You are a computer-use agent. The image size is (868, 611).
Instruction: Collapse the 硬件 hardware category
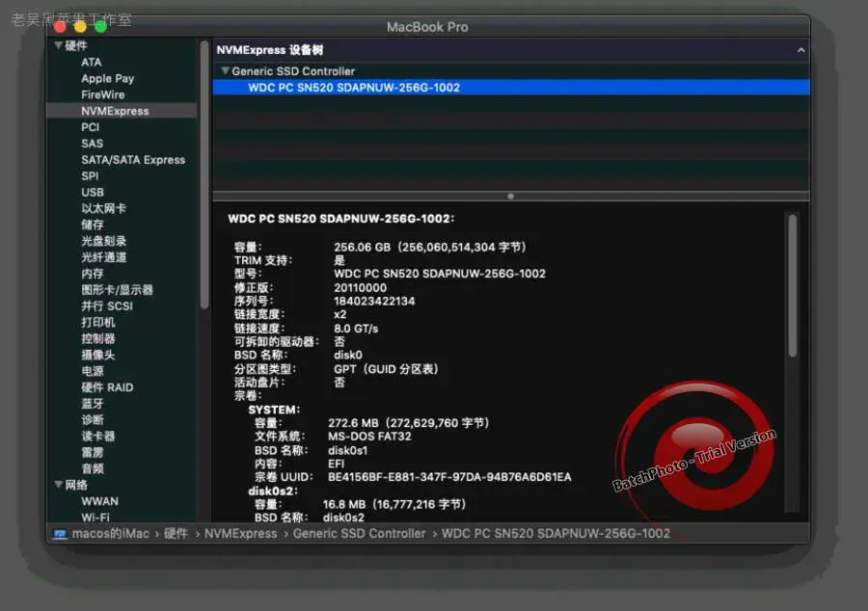(x=58, y=45)
